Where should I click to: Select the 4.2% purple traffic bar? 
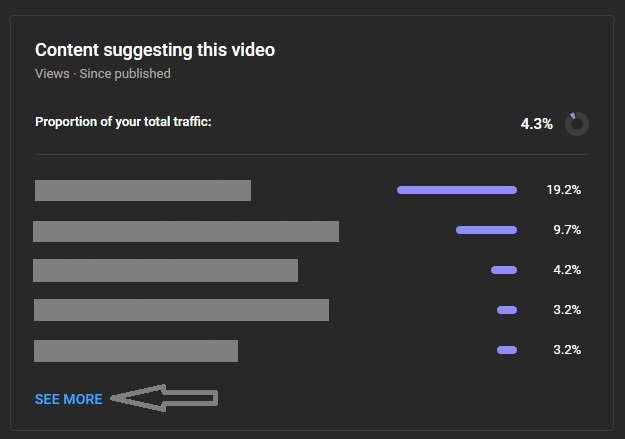(x=504, y=270)
